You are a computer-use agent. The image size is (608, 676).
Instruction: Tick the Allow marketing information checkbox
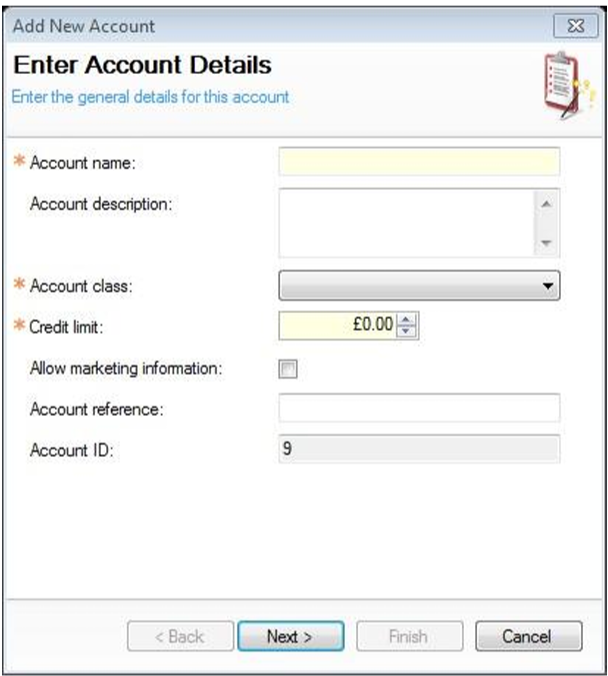(289, 369)
